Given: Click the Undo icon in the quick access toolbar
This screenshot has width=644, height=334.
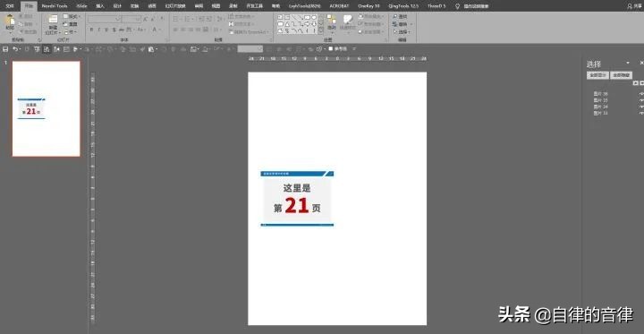Looking at the screenshot, I should [15, 49].
